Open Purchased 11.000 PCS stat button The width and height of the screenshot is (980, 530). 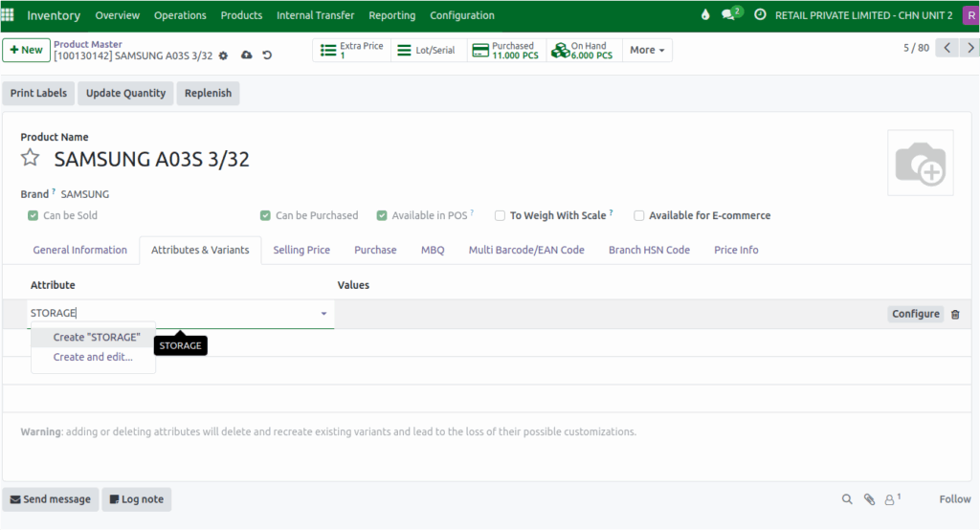tap(507, 50)
